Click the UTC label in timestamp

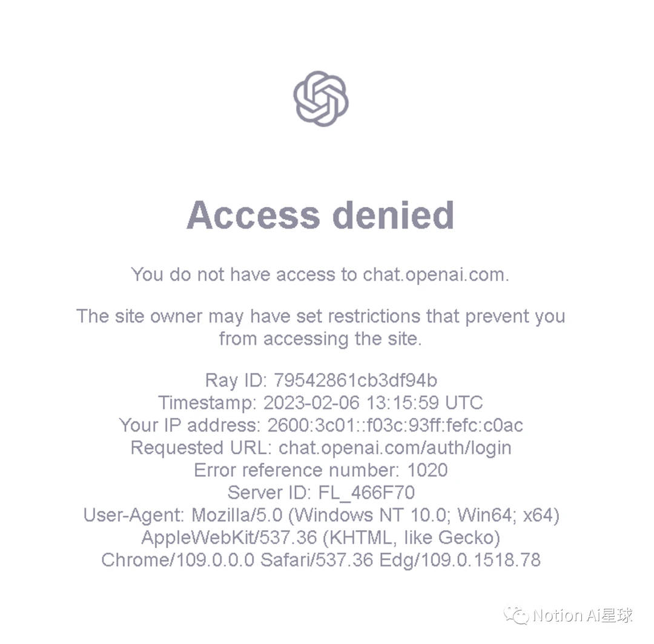(x=464, y=403)
